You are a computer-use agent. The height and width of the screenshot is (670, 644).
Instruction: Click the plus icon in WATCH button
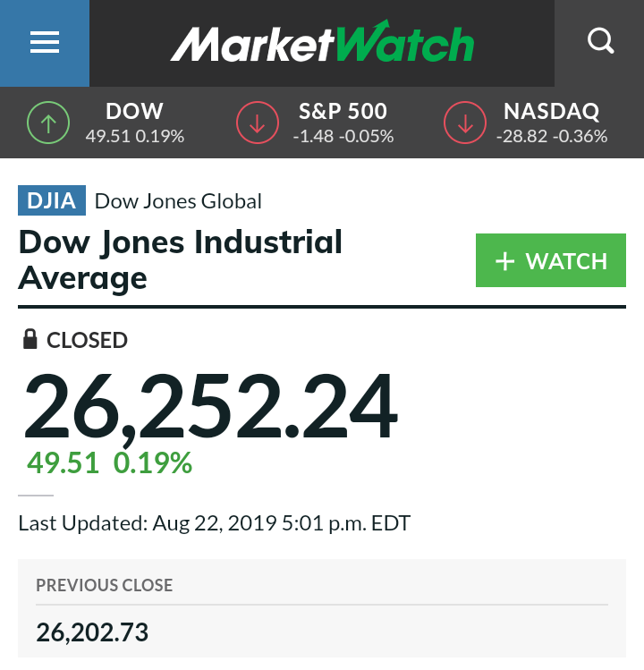pos(504,261)
